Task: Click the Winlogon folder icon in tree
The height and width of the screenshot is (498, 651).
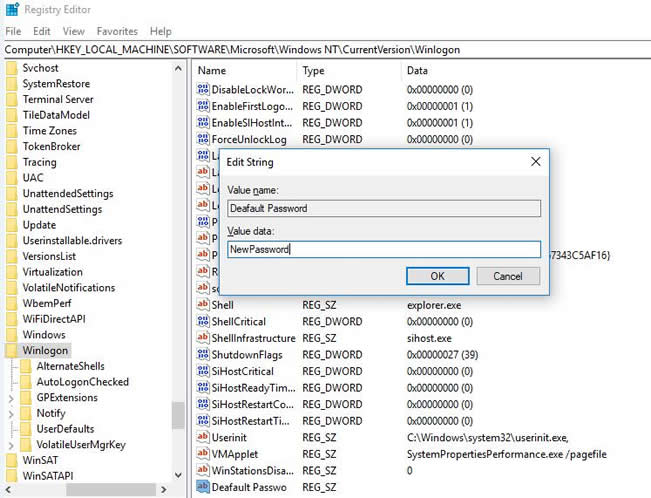Action: click(12, 351)
